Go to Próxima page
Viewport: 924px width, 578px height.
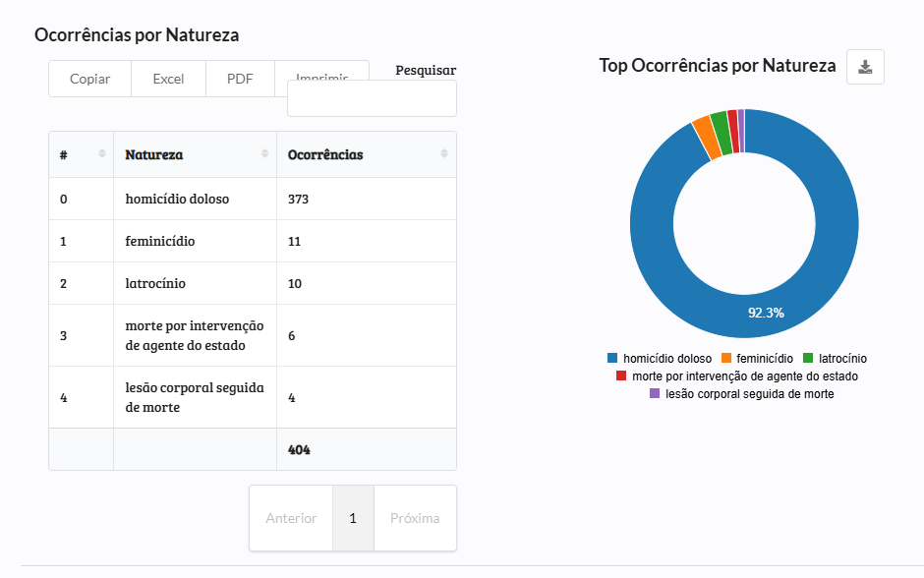click(x=415, y=518)
